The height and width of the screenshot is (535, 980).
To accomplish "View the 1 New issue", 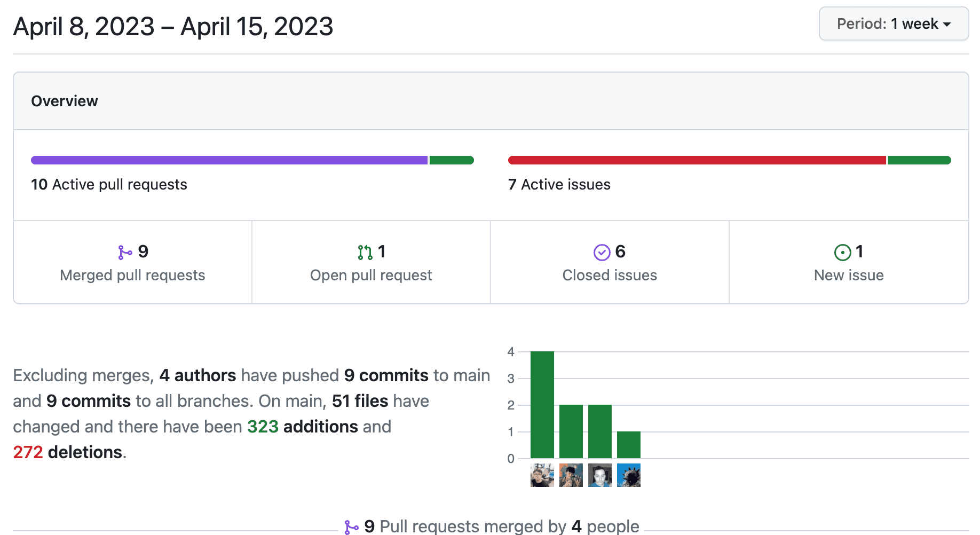I will click(849, 263).
